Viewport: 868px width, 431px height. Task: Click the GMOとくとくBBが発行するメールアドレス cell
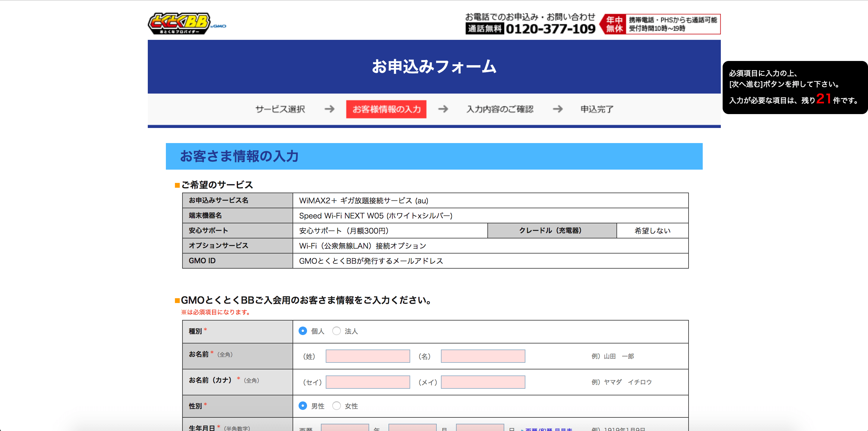pyautogui.click(x=490, y=261)
